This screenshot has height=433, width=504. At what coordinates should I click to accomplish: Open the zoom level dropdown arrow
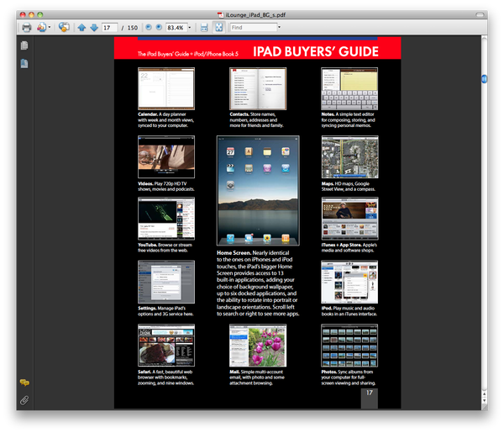[x=189, y=28]
